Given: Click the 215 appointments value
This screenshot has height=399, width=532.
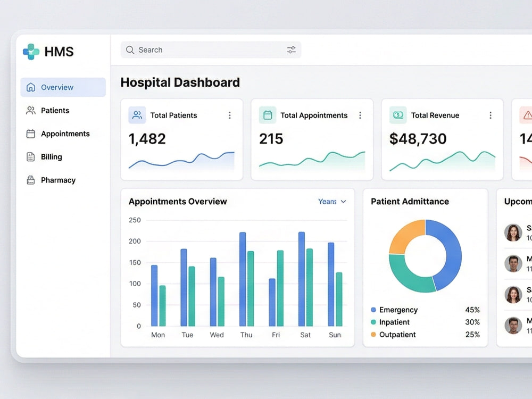Looking at the screenshot, I should click(271, 139).
